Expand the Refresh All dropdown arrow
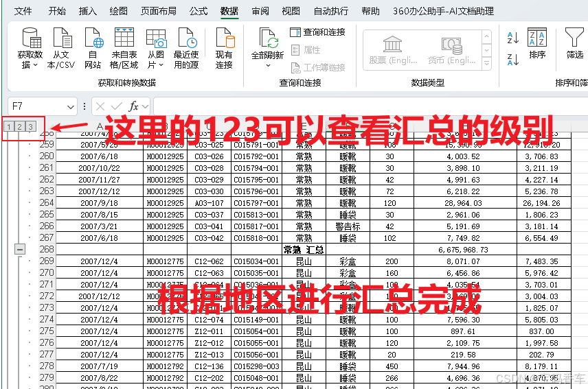Screen dimensions: 588x389 (x=268, y=66)
